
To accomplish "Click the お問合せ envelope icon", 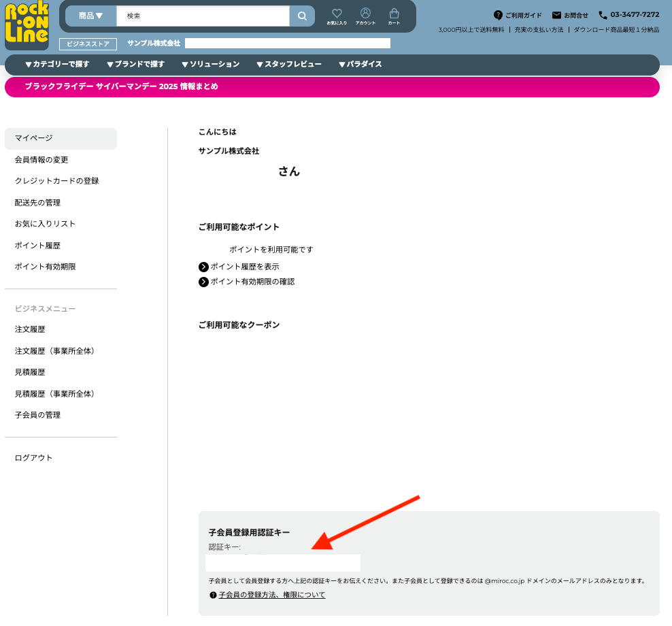I will tap(556, 15).
